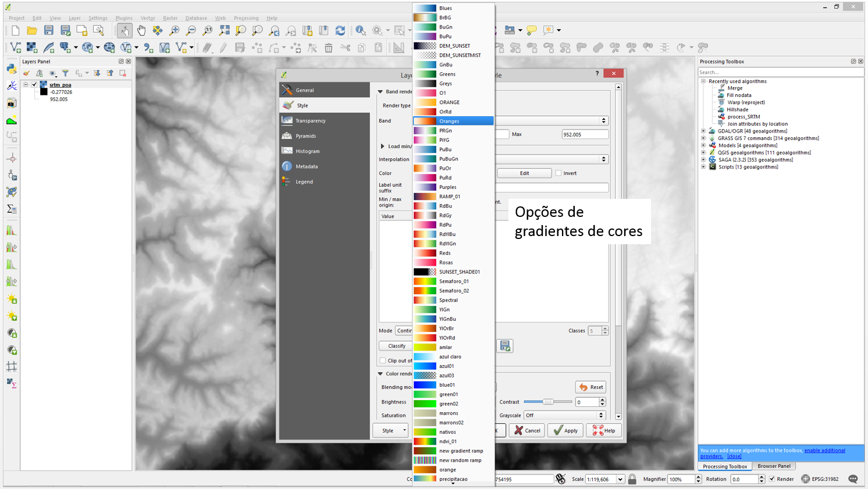This screenshot has height=489, width=868.
Task: Click the Apply button
Action: pos(565,431)
